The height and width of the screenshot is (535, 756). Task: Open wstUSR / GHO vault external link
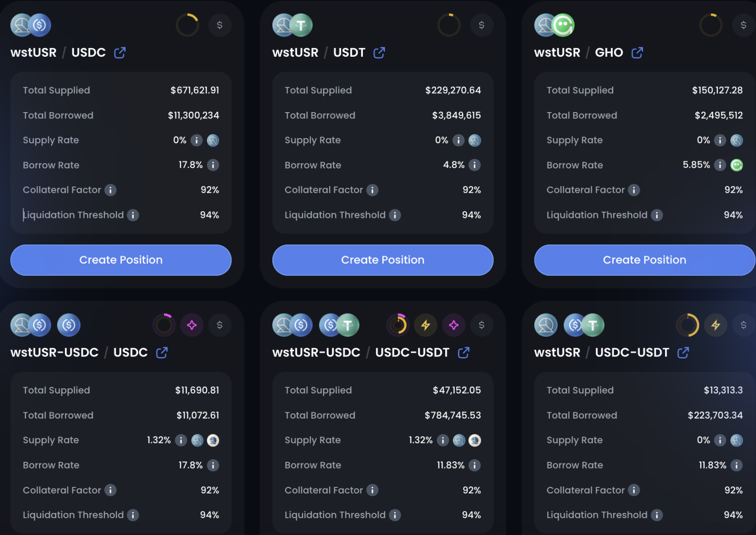point(637,52)
